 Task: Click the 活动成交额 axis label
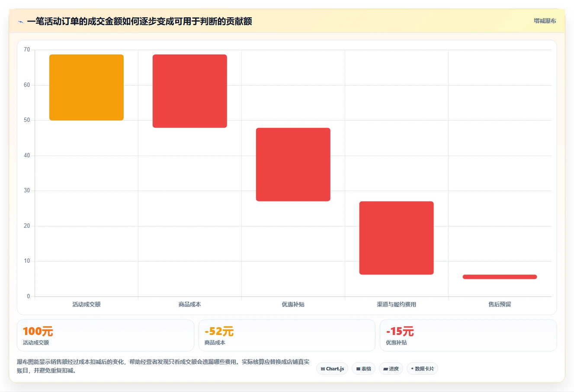pyautogui.click(x=87, y=304)
